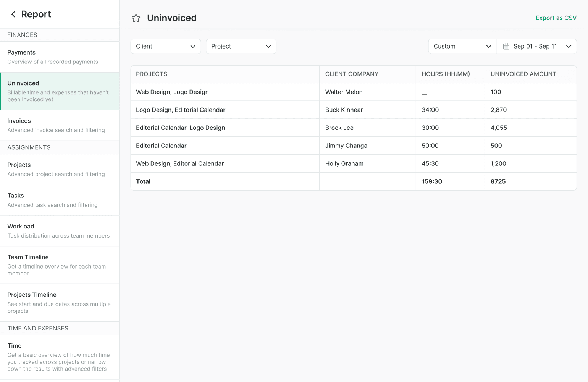Click the Uninvoiced Amount column header

(523, 74)
